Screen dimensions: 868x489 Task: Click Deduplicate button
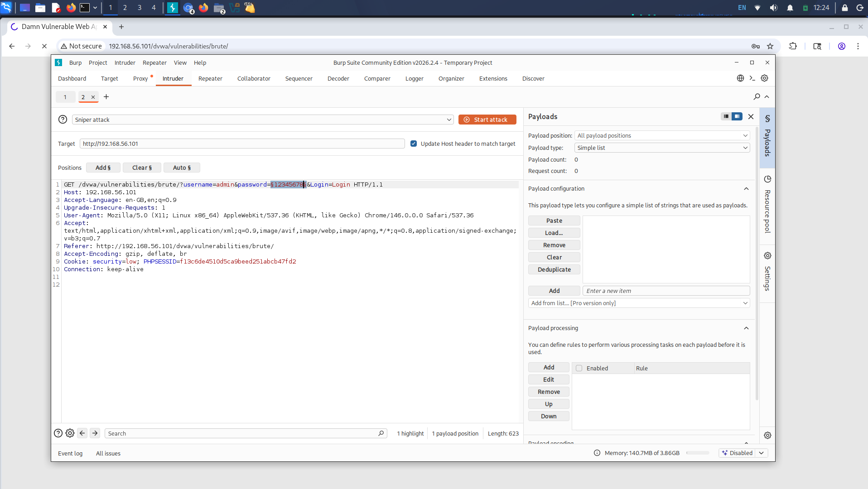pyautogui.click(x=554, y=269)
